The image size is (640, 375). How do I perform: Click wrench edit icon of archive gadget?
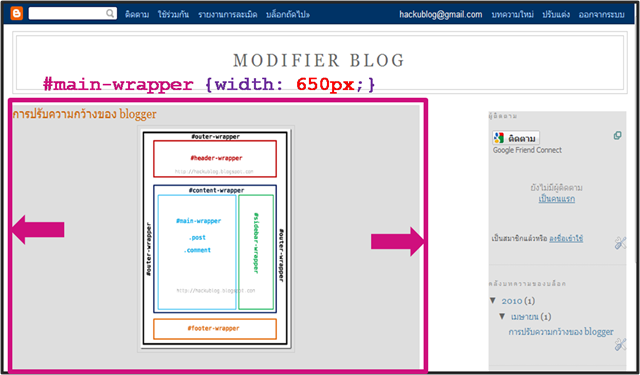pos(620,344)
